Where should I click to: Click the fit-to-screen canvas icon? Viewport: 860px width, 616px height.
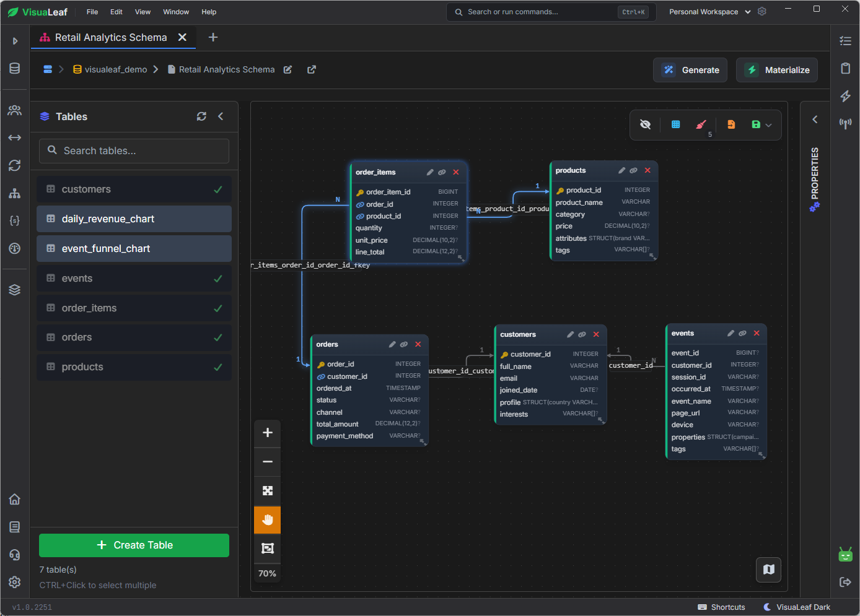(x=268, y=491)
